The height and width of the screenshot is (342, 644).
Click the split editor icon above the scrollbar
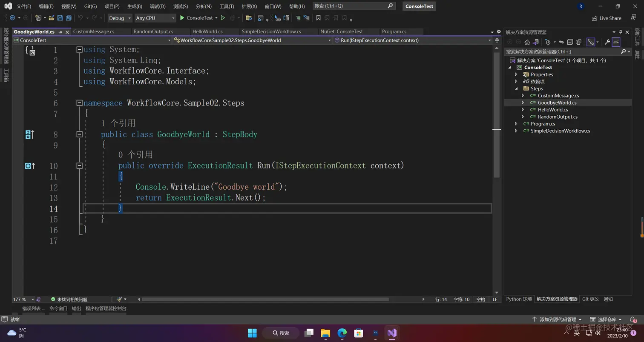497,40
